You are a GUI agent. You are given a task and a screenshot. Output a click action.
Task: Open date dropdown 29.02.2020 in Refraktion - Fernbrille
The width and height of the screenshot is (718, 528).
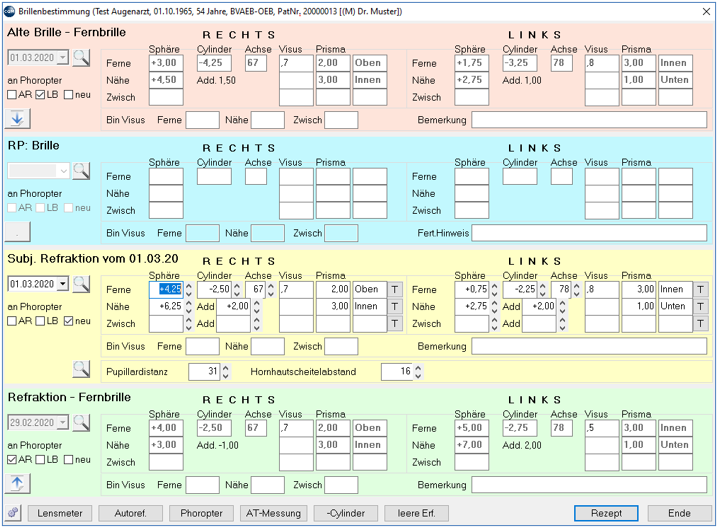(63, 422)
